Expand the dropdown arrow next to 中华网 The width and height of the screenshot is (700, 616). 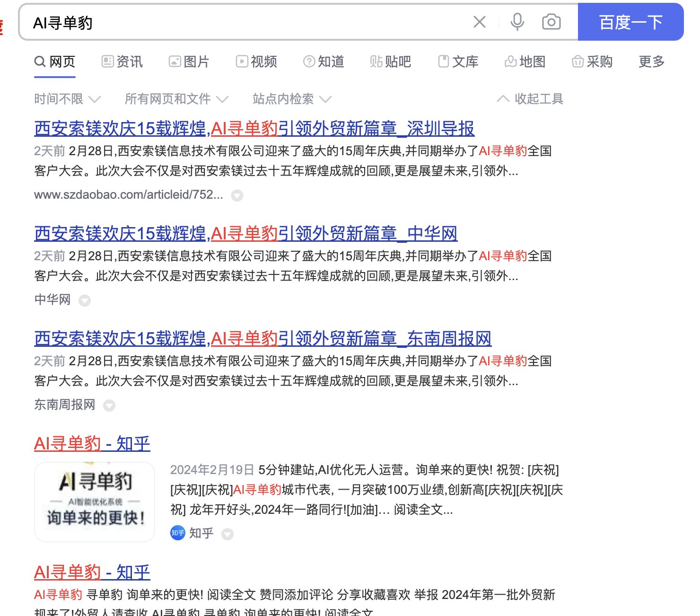pyautogui.click(x=85, y=300)
